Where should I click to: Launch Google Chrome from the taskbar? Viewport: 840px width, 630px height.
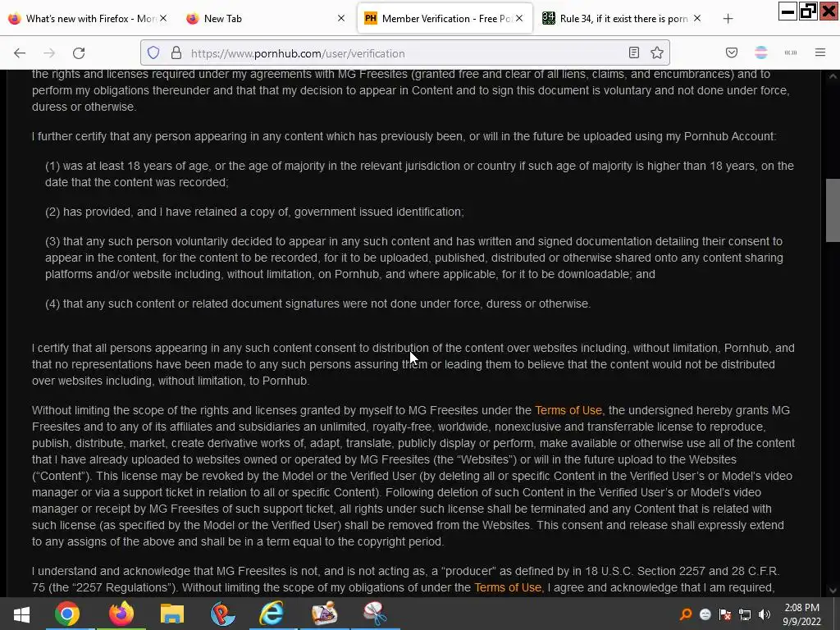[x=67, y=614]
